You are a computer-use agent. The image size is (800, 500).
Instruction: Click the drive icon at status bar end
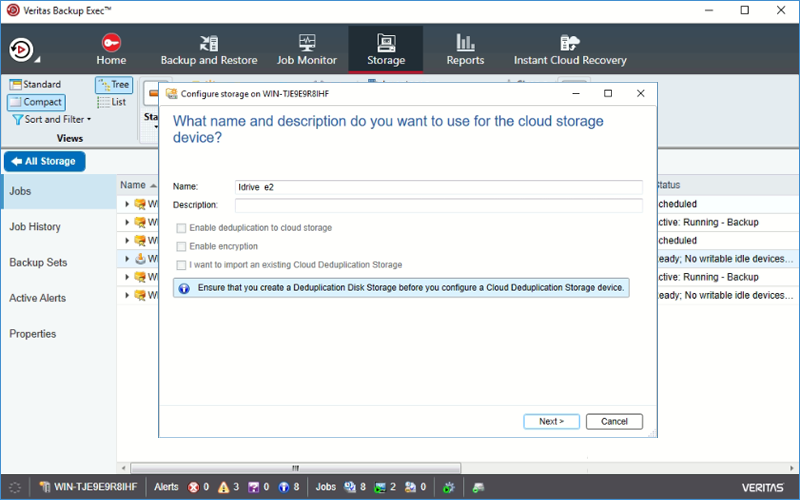[478, 487]
